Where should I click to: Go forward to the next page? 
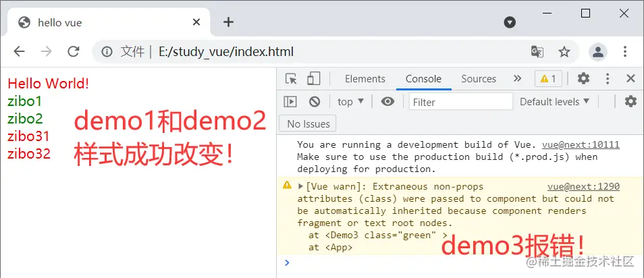click(x=46, y=51)
